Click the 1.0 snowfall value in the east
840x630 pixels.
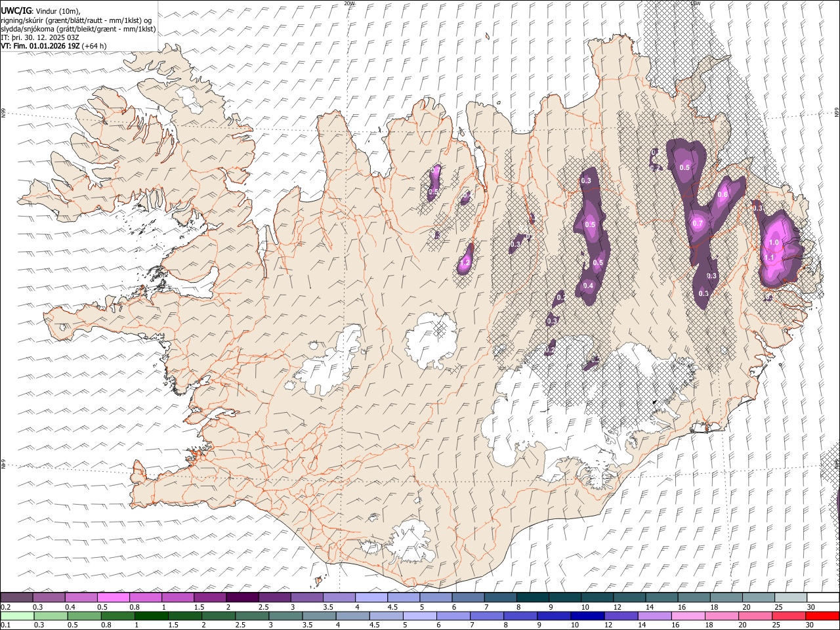point(774,243)
